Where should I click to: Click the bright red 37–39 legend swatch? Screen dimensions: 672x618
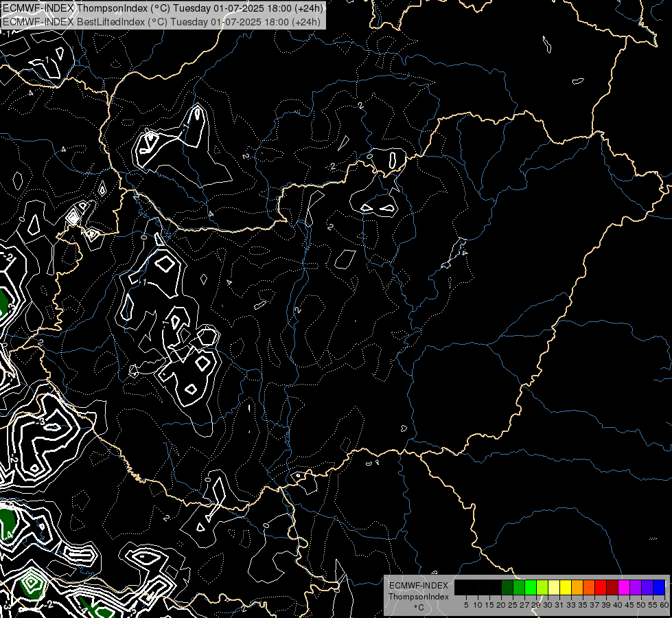[x=601, y=588]
